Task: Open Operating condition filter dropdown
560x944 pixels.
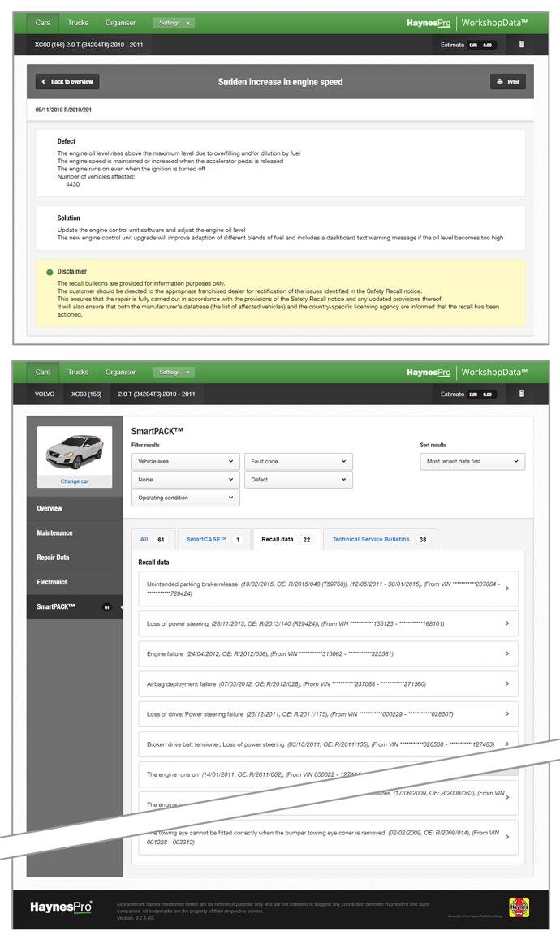Action: tap(186, 498)
